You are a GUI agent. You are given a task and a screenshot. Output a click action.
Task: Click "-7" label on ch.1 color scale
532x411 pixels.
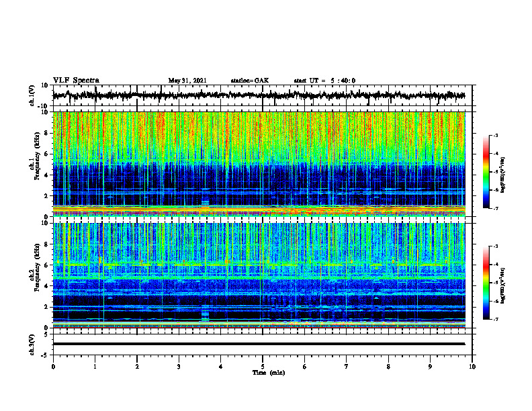496,208
